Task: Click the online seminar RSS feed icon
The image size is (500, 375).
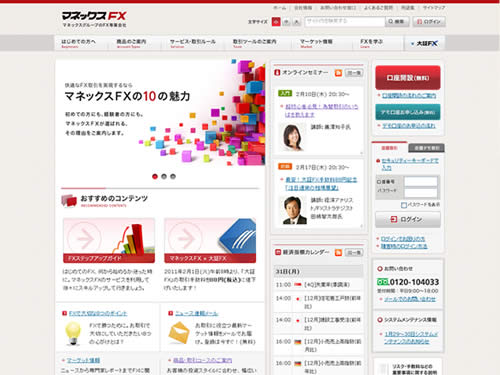Action: [338, 73]
